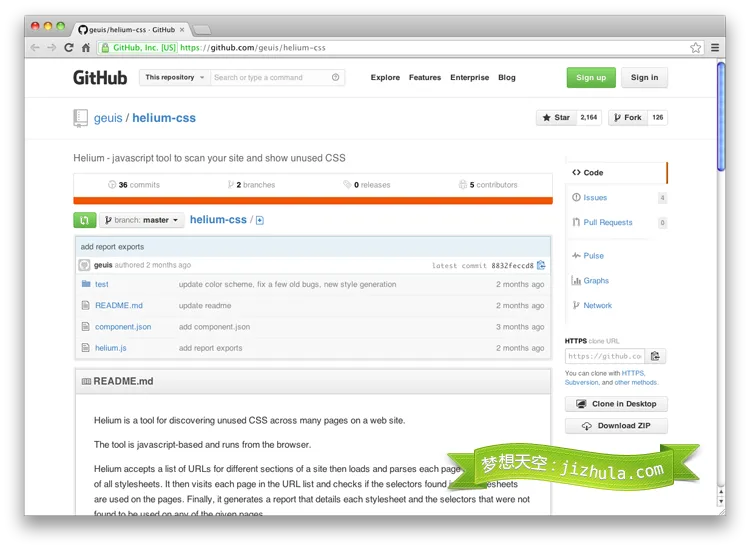Click the orange language bar
The width and height of the screenshot is (750, 549).
pos(313,201)
